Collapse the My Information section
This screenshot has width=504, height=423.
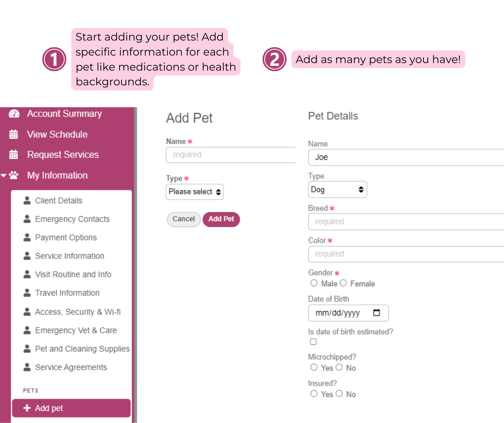tap(3, 175)
